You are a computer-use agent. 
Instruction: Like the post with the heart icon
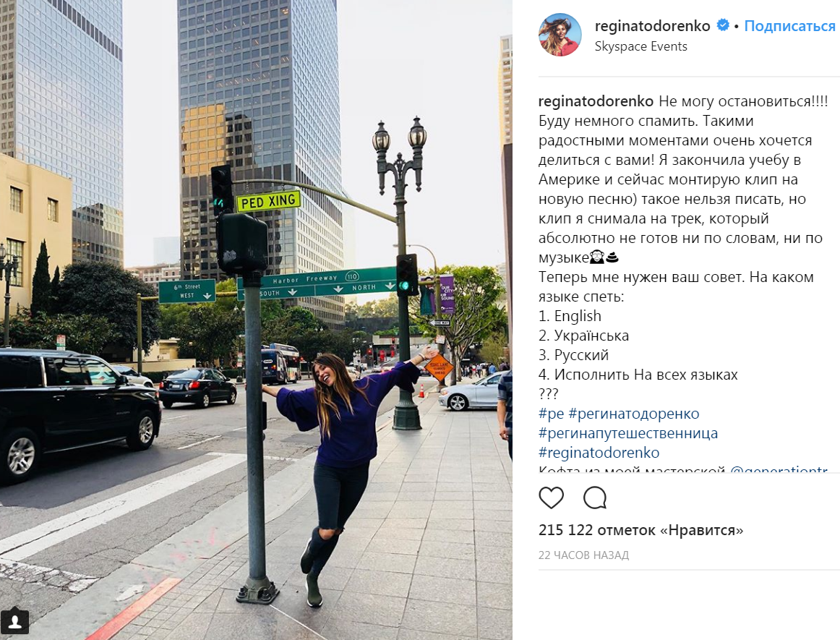551,498
